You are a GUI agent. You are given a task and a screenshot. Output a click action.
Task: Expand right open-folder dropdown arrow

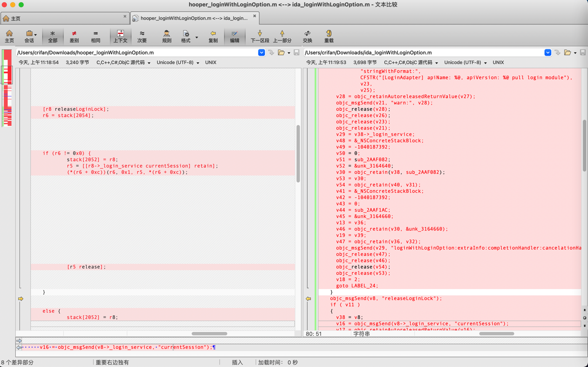point(575,53)
